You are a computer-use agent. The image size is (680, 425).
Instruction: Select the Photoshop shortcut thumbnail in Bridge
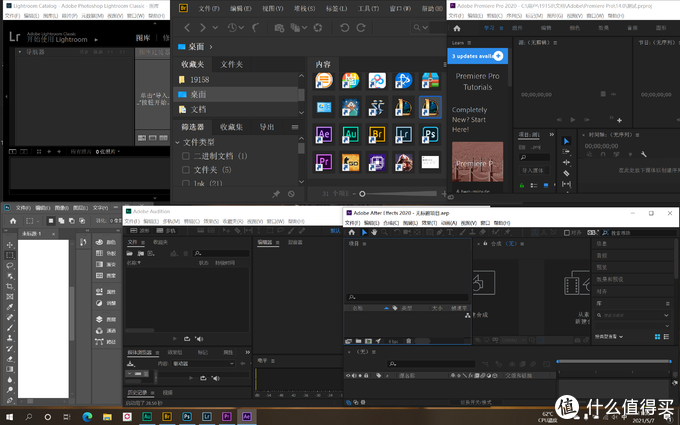click(431, 134)
